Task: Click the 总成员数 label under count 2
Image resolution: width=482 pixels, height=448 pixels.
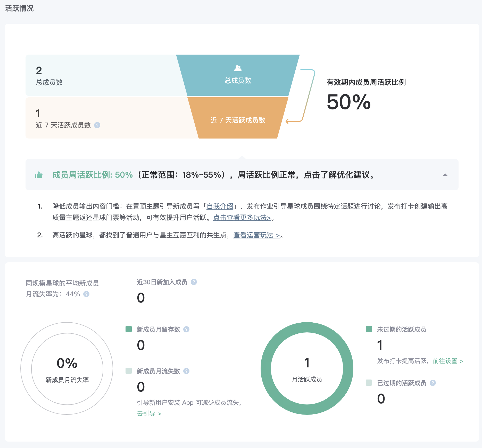Action: tap(49, 82)
